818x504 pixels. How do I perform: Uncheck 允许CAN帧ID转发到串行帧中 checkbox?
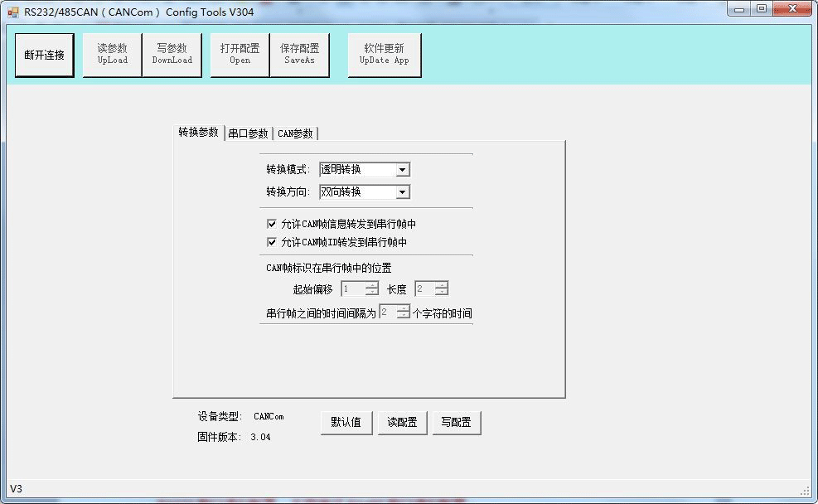click(x=272, y=242)
